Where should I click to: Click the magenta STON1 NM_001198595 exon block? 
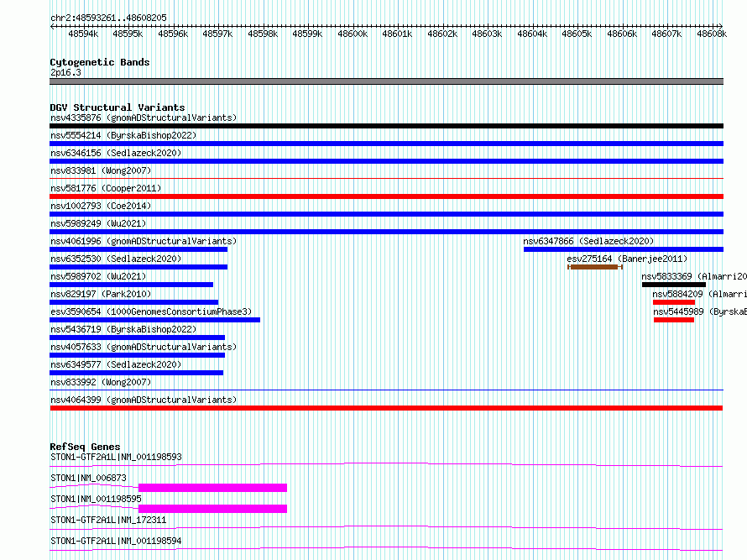[212, 509]
